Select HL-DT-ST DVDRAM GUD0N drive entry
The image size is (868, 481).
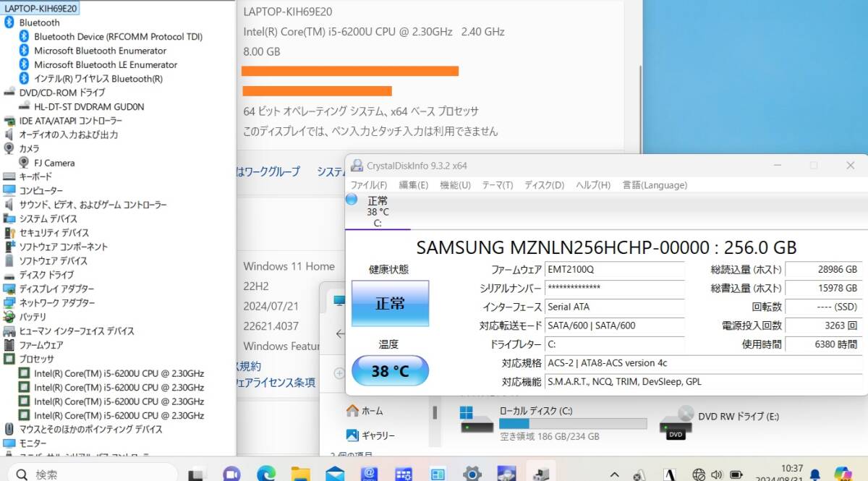click(89, 106)
